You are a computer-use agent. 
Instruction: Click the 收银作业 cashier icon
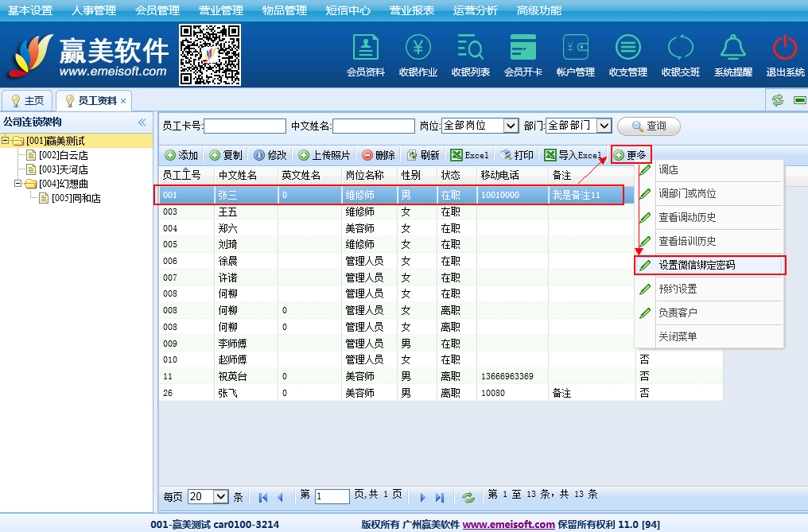(418, 49)
